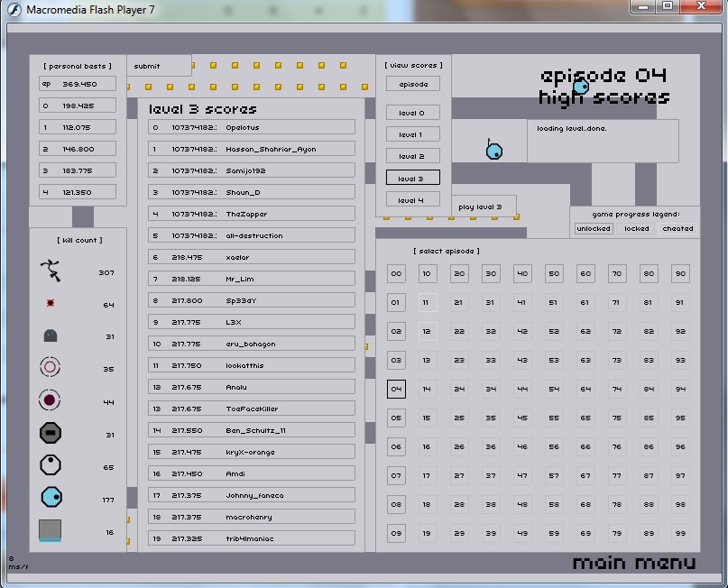Choose episode 11 from the episode grid
Viewport: 728px width, 588px height.
pos(427,303)
